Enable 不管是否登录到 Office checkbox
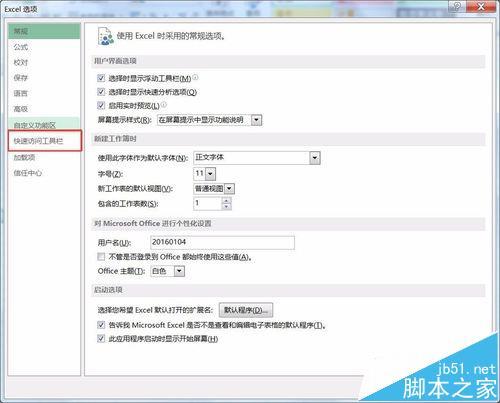Screen dimensions: 500x403 click(101, 257)
